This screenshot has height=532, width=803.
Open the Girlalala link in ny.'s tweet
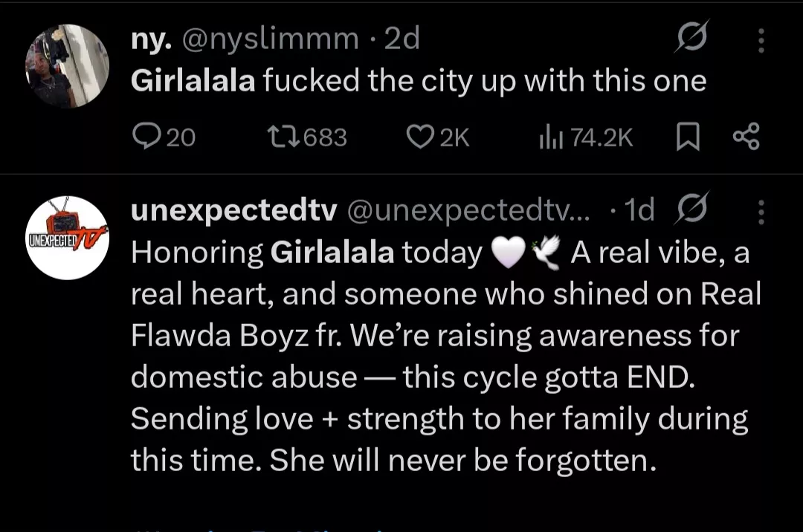tap(193, 80)
